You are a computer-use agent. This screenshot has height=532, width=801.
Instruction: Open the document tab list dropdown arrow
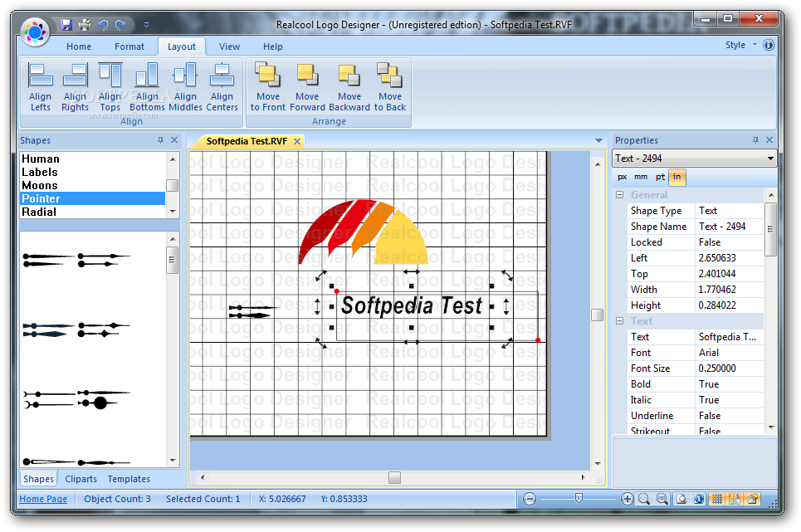point(598,140)
